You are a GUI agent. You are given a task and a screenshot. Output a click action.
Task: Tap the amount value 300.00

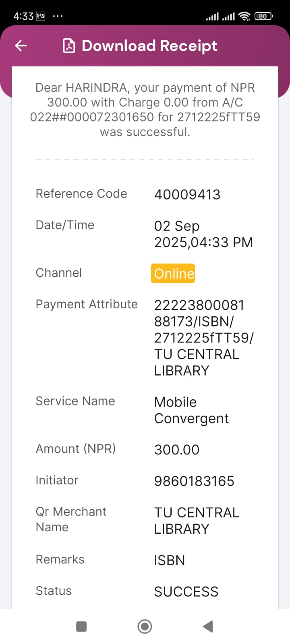pos(177,450)
